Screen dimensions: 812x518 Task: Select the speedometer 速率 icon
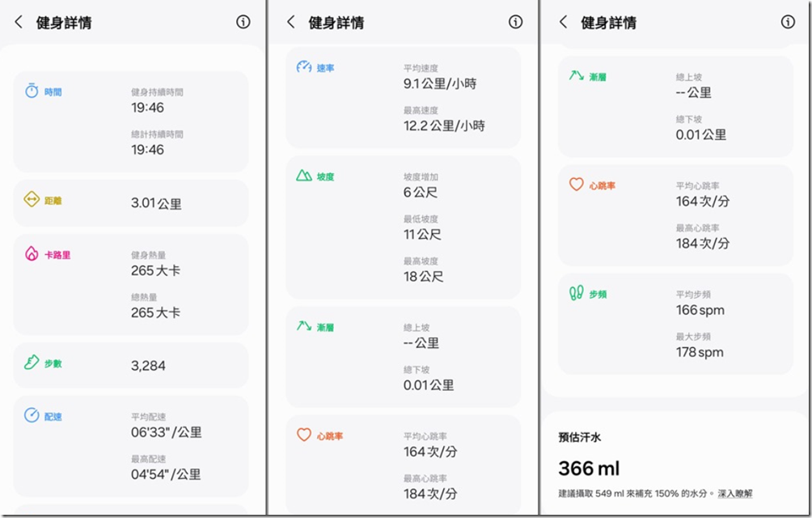click(304, 67)
